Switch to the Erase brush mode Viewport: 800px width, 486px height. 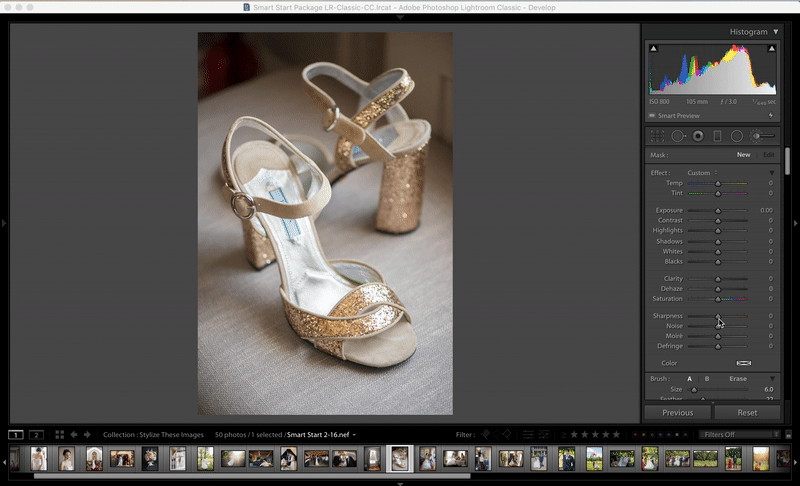[x=738, y=379]
